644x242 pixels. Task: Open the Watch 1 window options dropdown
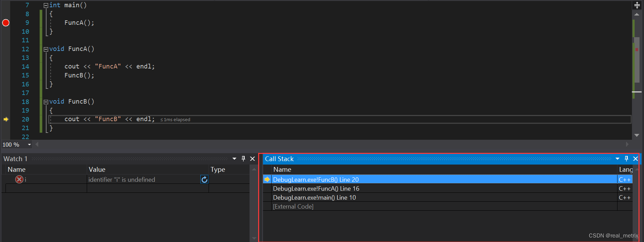pos(234,159)
